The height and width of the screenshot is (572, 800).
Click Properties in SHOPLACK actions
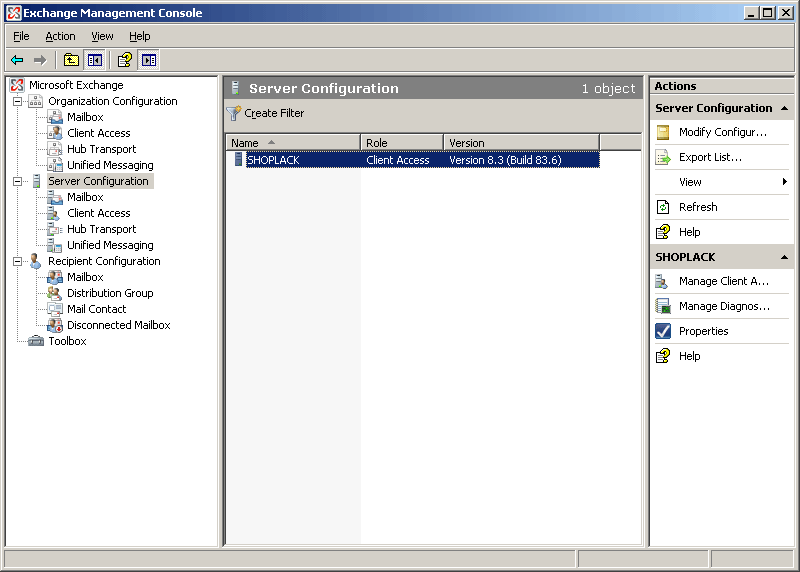click(704, 331)
